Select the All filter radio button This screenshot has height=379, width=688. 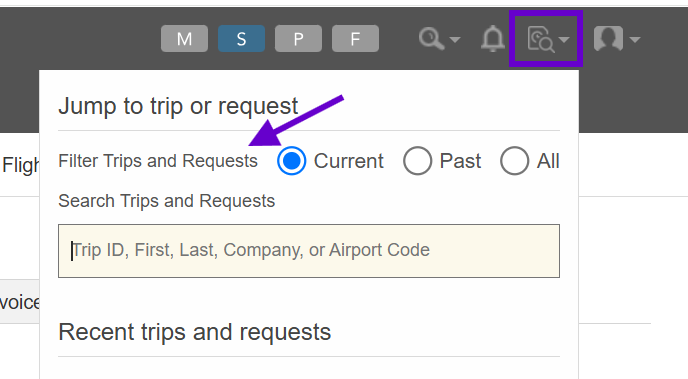[514, 161]
